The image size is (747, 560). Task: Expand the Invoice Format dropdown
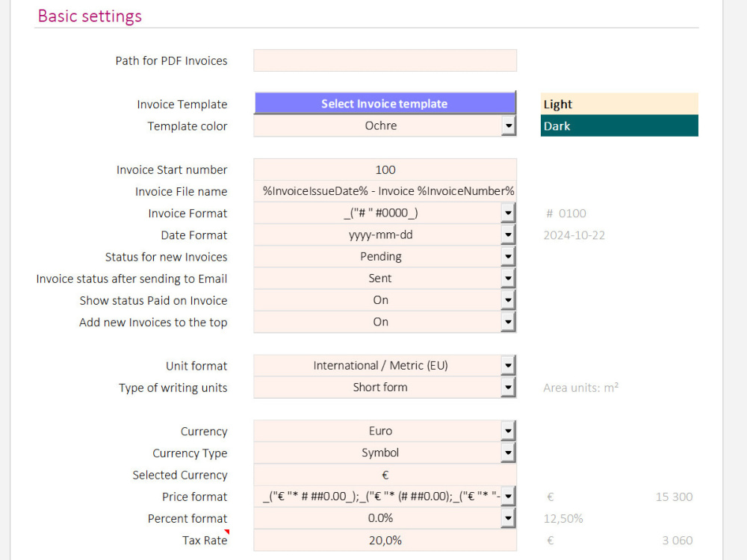[x=508, y=213]
